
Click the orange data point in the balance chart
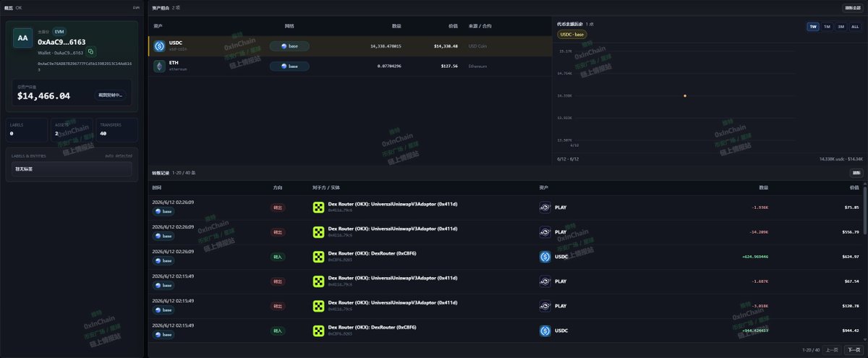pyautogui.click(x=685, y=95)
